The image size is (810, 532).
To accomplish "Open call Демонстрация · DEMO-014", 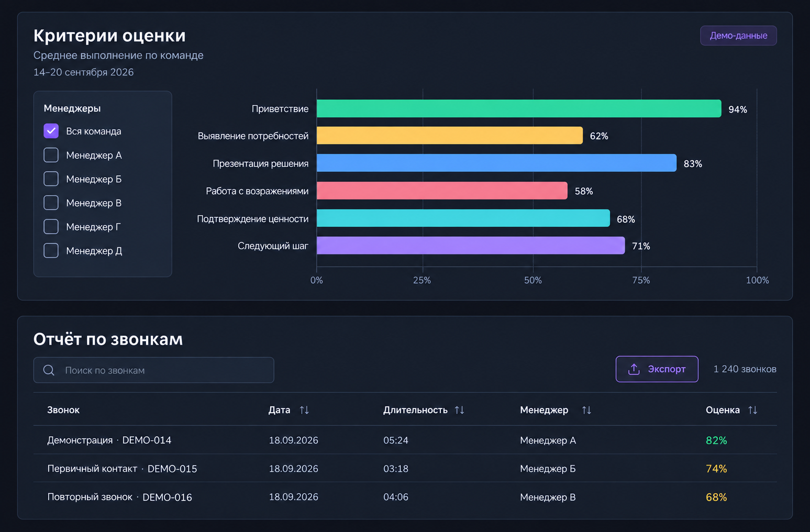I will tap(109, 440).
